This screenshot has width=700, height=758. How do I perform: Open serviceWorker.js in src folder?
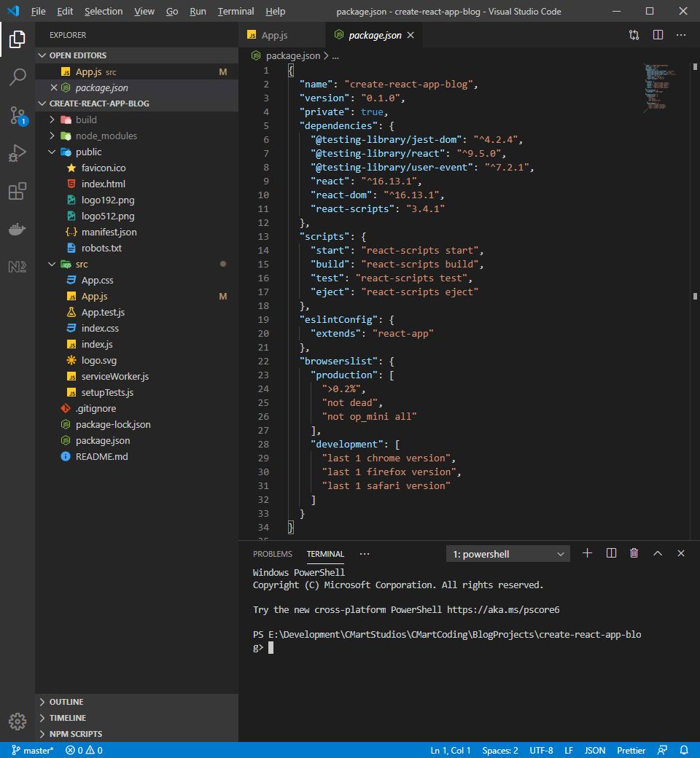(136, 376)
